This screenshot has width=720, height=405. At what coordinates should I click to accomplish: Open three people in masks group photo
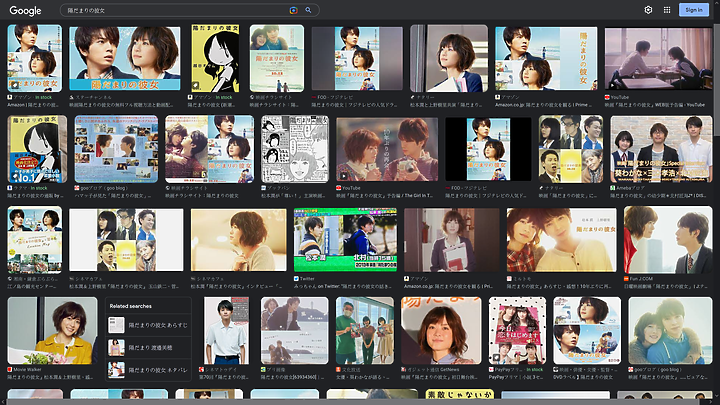click(365, 330)
